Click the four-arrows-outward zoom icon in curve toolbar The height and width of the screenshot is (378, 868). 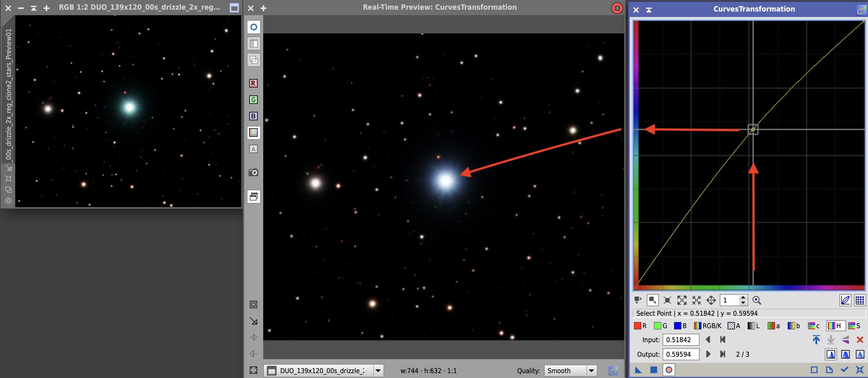pos(682,300)
